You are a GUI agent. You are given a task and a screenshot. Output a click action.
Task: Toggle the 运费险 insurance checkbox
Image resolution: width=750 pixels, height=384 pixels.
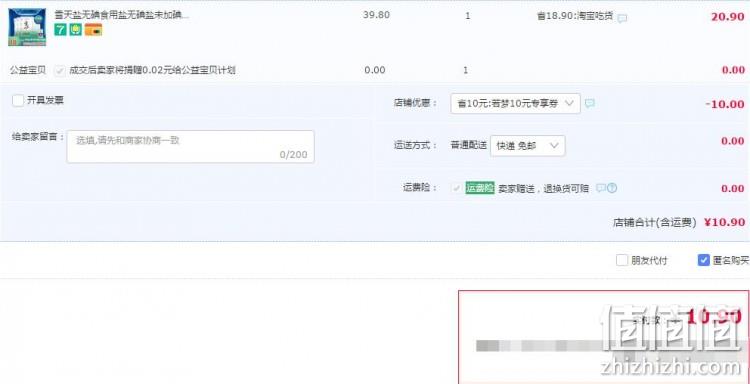pyautogui.click(x=456, y=188)
